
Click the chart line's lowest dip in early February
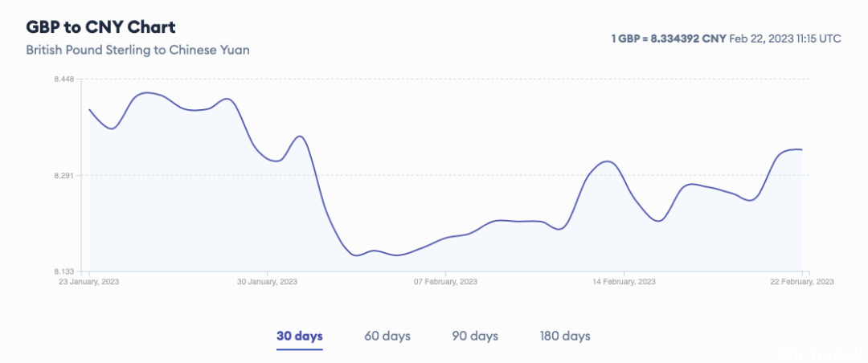pyautogui.click(x=355, y=255)
